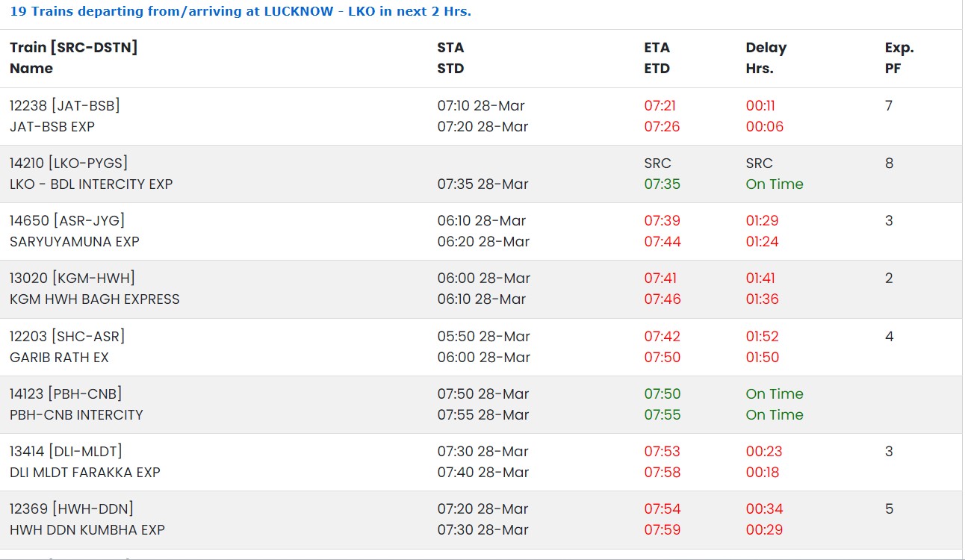Click platform number 7 for JAT-BSB

pos(889,106)
